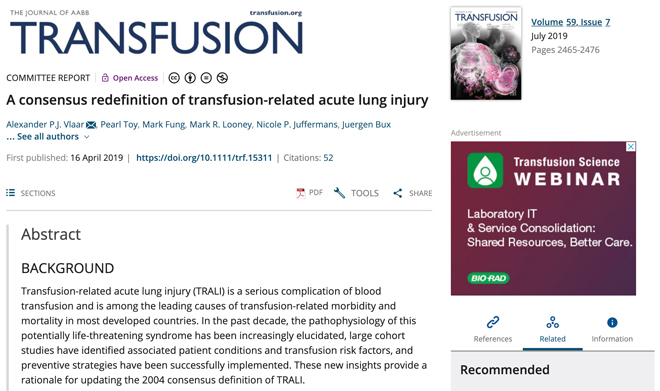
Task: Select the Related tab
Action: pyautogui.click(x=553, y=330)
